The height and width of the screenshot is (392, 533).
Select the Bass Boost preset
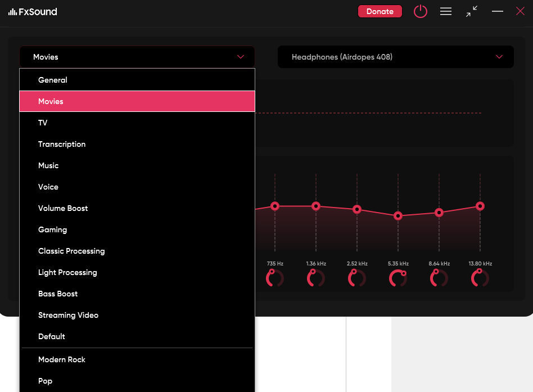coord(137,294)
